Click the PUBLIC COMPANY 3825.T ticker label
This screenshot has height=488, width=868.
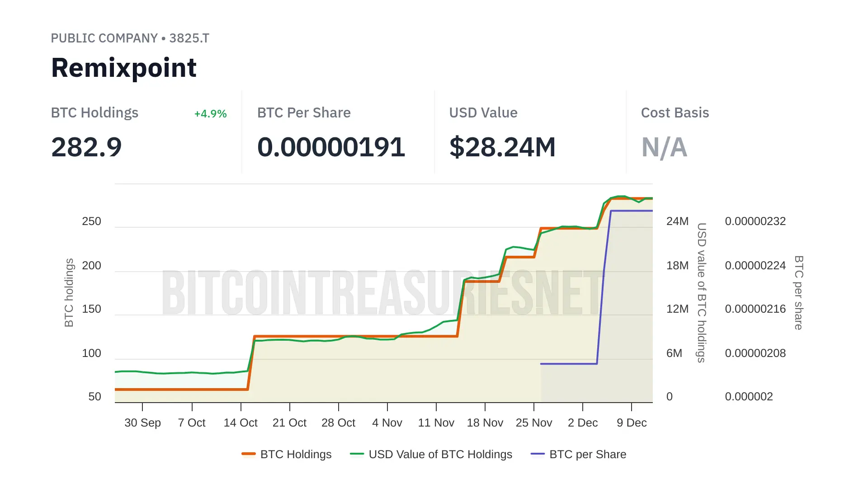[x=130, y=38]
